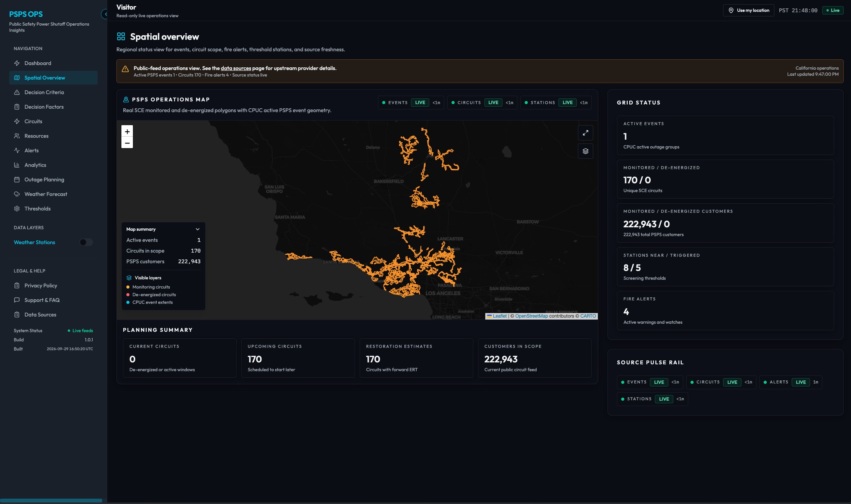
Task: Open the Outage Planning page
Action: (x=53, y=179)
